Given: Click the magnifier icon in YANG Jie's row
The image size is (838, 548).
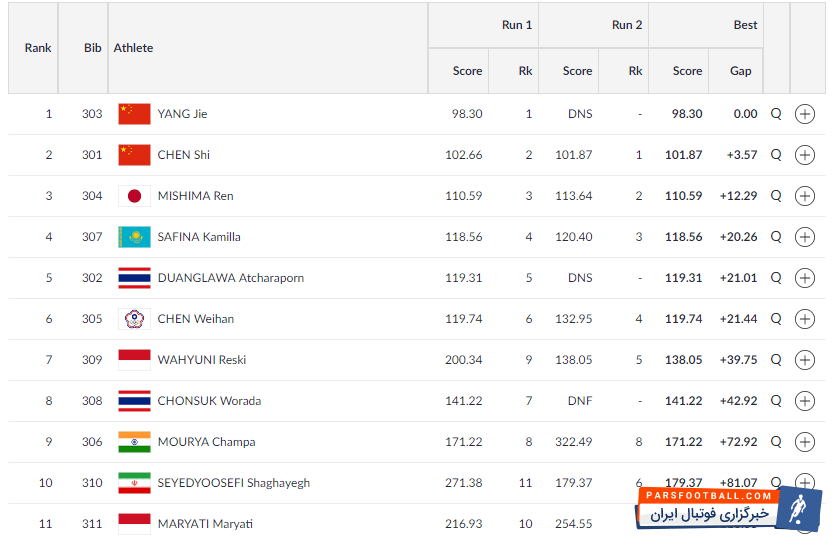Looking at the screenshot, I should pos(776,114).
